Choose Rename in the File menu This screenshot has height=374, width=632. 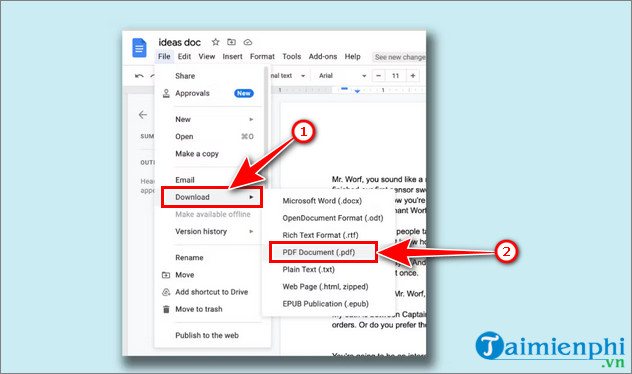[189, 258]
